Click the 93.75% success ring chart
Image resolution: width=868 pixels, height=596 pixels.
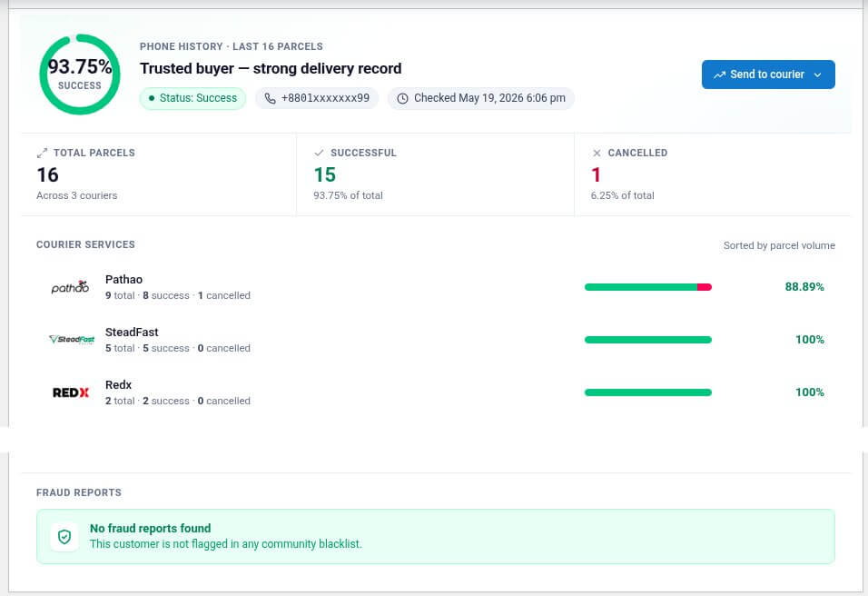(x=80, y=74)
